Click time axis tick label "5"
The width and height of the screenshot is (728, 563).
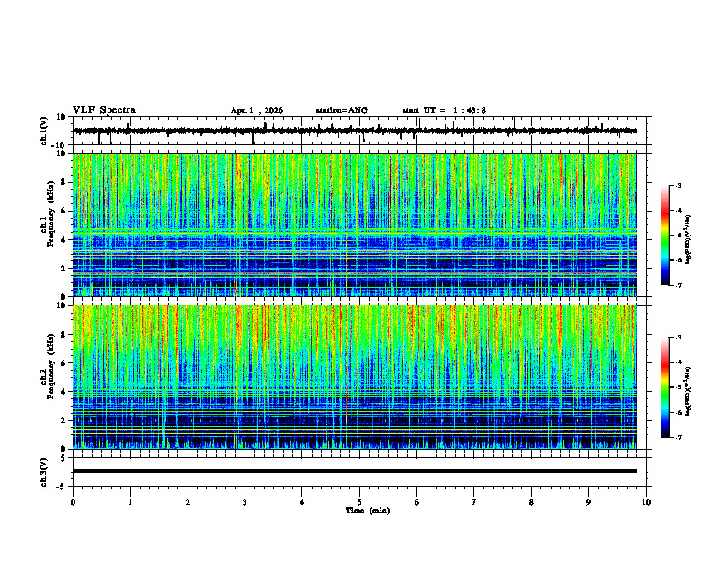pos(359,502)
